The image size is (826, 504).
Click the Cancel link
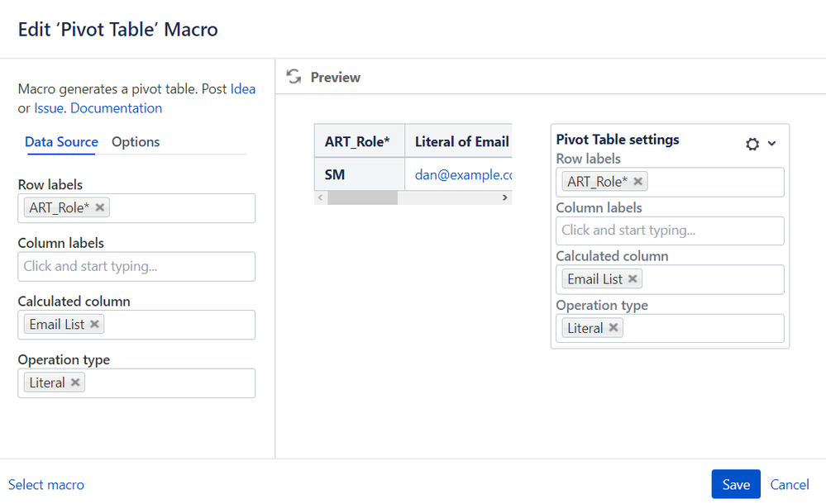tap(790, 485)
